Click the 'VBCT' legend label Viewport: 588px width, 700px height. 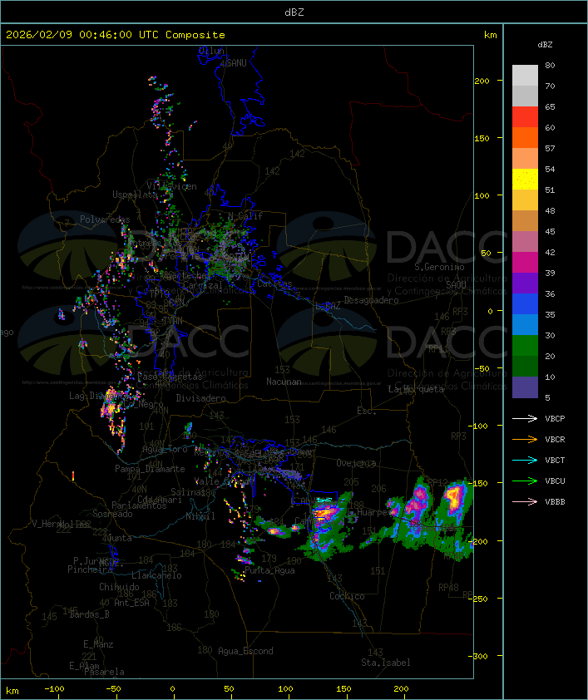[x=555, y=461]
